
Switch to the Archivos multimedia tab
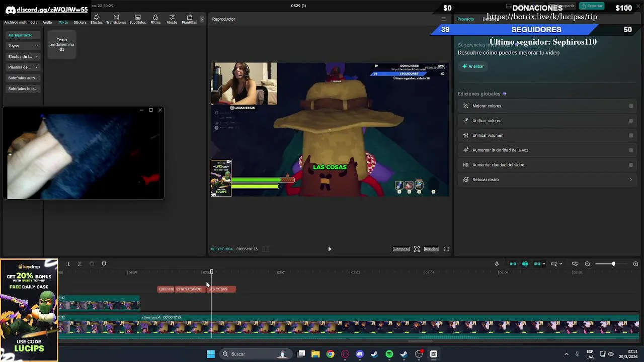point(21,22)
